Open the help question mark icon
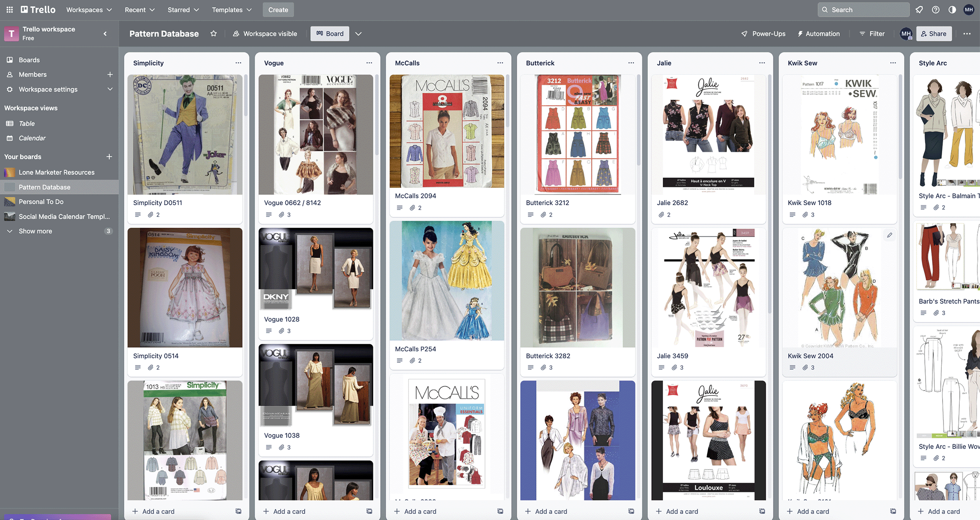 936,10
